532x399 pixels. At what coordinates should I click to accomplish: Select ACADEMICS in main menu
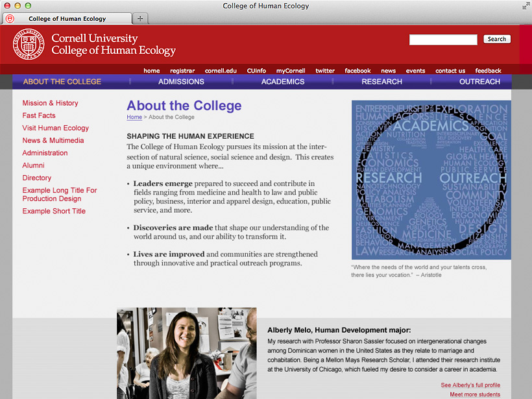(283, 82)
